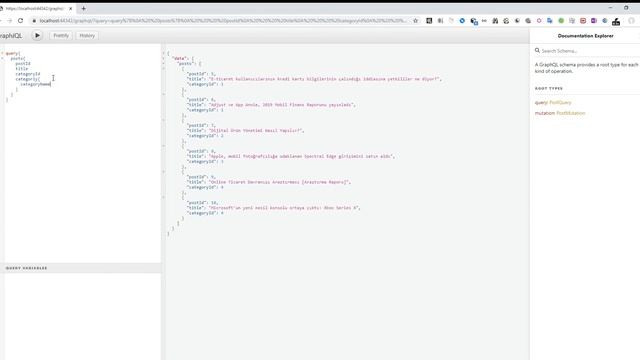Screen dimensions: 640x360
Task: Open the cube-shaped extension with badge
Action: point(473,21)
